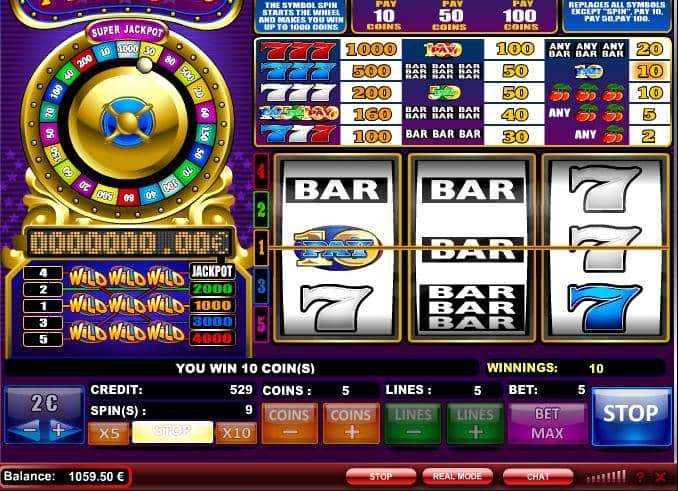The width and height of the screenshot is (678, 491).
Task: Click the red X close icon
Action: pos(660,477)
